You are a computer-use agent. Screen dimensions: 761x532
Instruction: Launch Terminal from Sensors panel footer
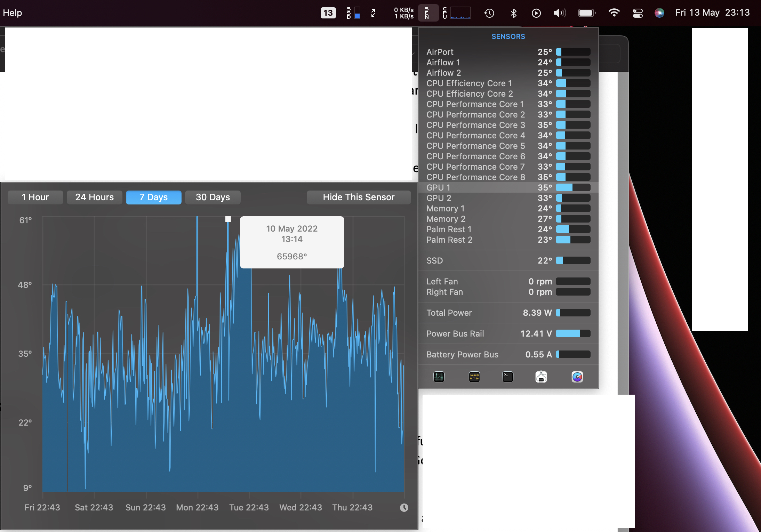[x=507, y=377]
